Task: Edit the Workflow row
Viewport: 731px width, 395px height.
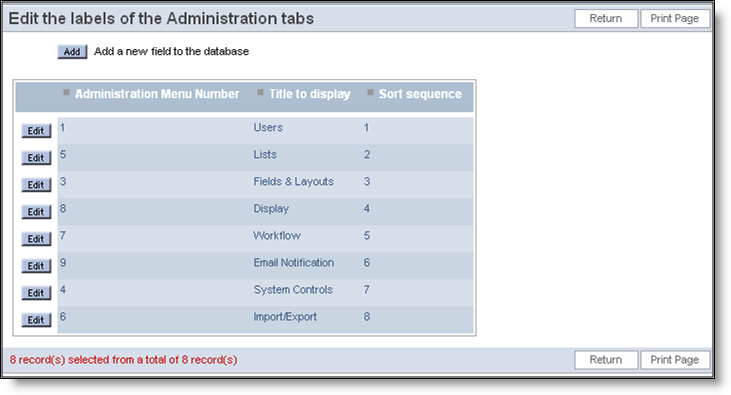Action: tap(36, 239)
